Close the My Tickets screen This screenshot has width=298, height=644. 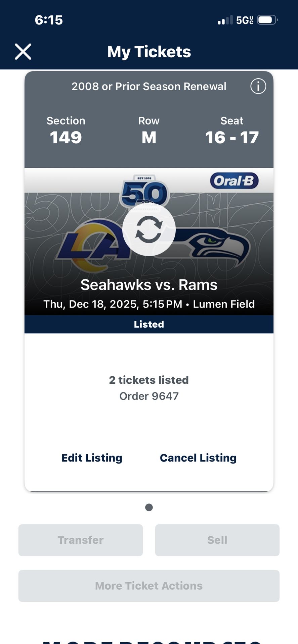click(x=23, y=52)
